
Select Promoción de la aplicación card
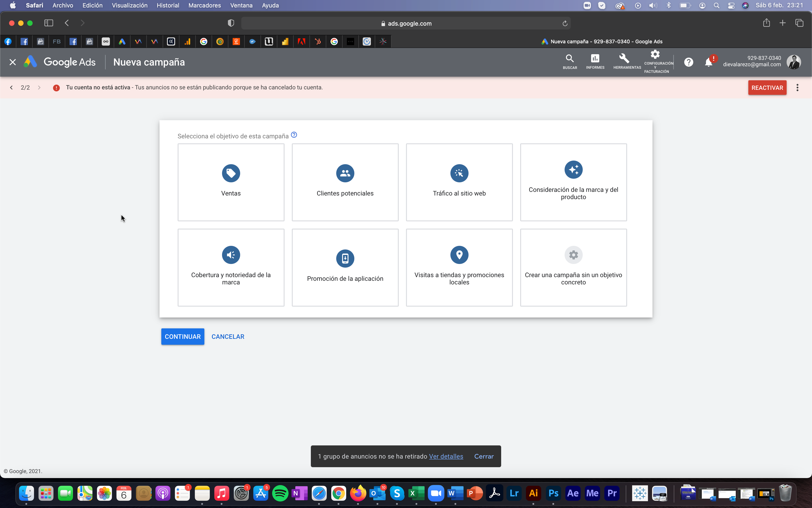point(345,267)
